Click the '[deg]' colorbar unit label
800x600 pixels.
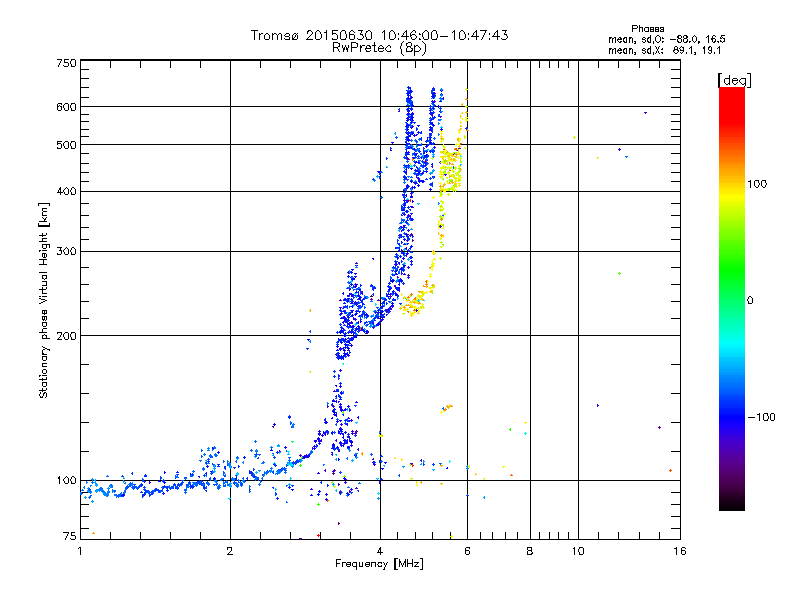(x=734, y=80)
